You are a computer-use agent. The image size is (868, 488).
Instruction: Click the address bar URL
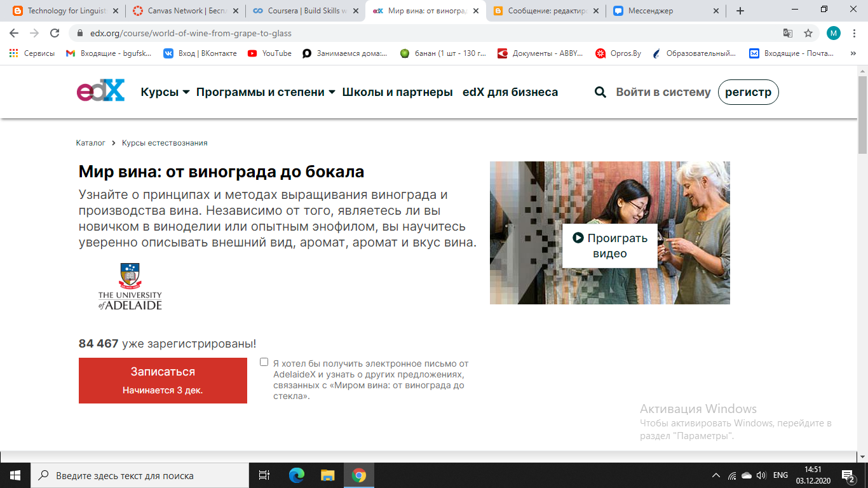pos(191,33)
